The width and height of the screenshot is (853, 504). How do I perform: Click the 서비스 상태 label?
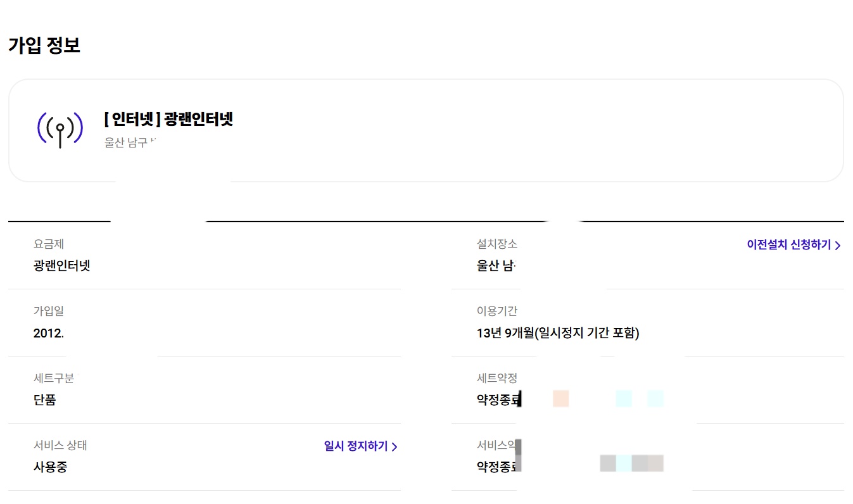(60, 445)
